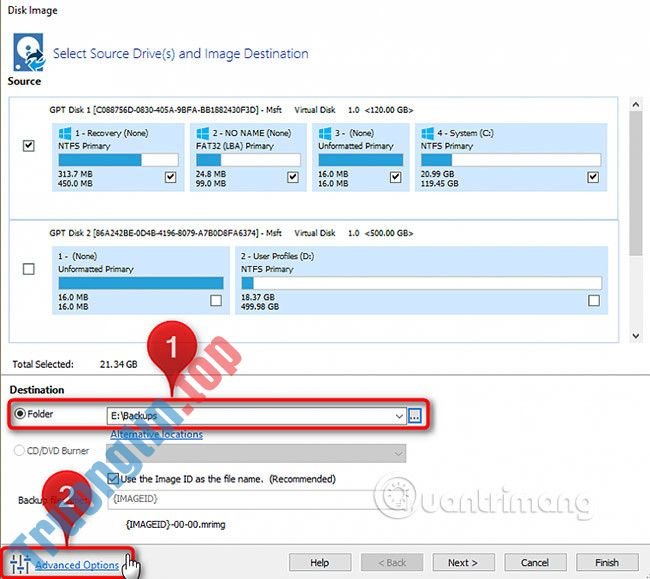The width and height of the screenshot is (650, 579).
Task: Select the CD/DVD Burner radio button
Action: [x=19, y=451]
